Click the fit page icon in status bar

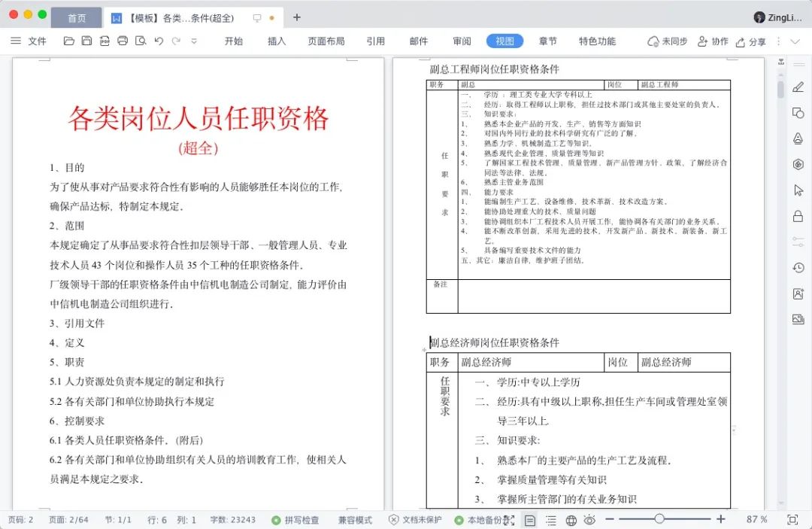[x=792, y=520]
